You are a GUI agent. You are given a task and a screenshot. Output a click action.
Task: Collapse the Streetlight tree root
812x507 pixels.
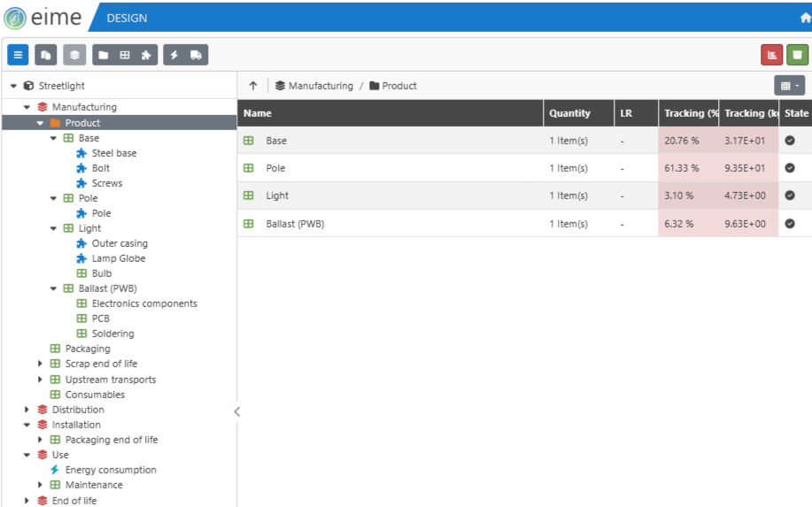pos(14,86)
